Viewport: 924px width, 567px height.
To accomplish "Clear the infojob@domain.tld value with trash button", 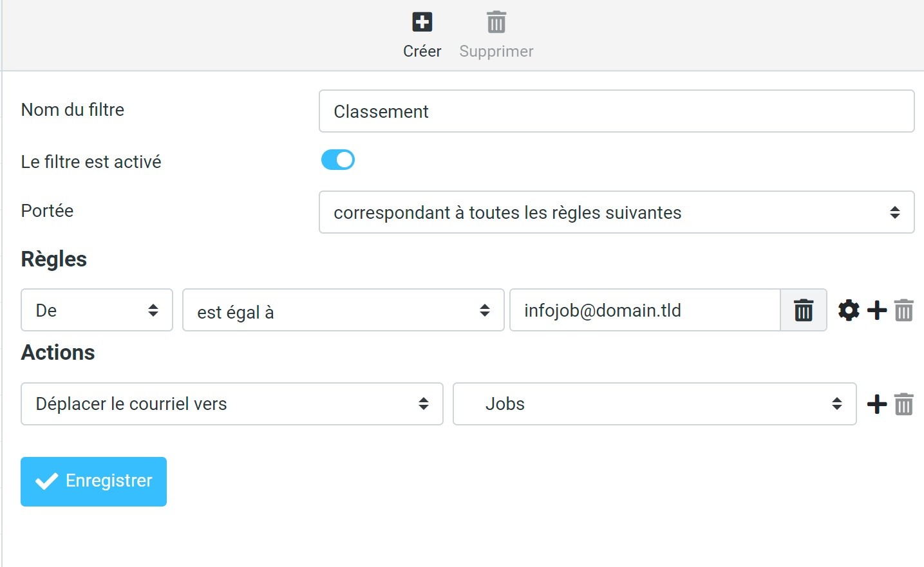I will [x=803, y=310].
